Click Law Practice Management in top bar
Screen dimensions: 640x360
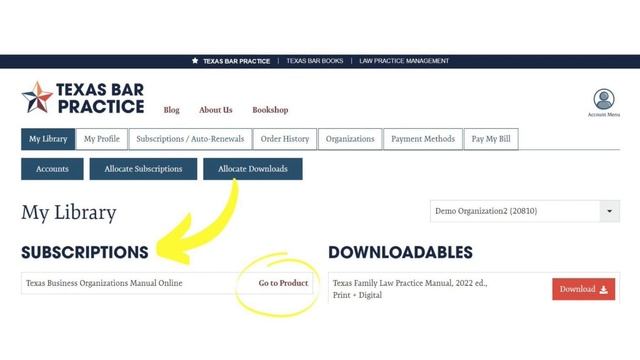pos(404,61)
